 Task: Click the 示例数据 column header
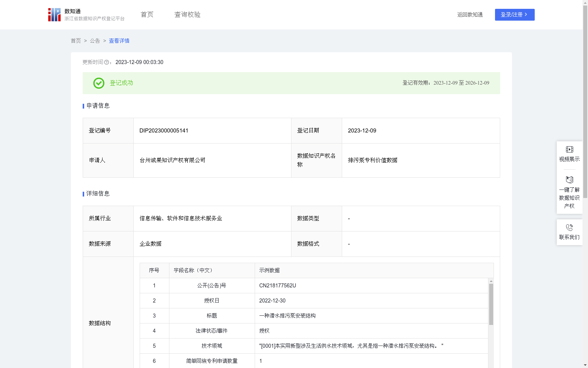click(x=374, y=270)
